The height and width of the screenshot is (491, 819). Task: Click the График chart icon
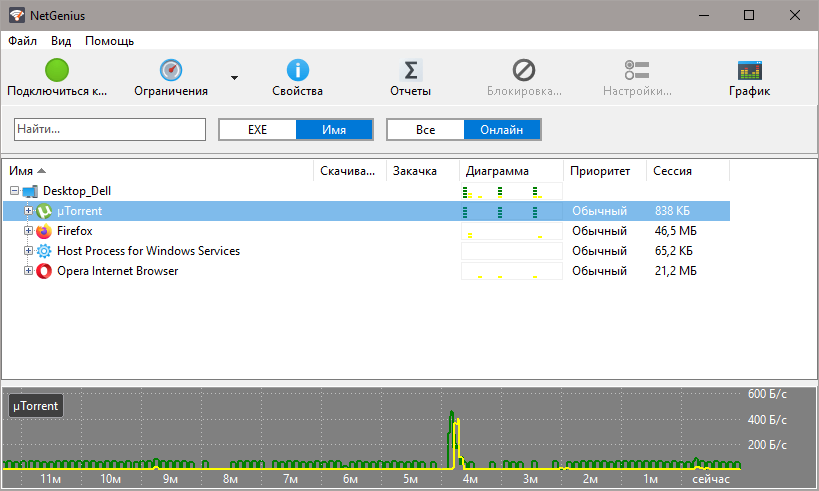click(749, 70)
